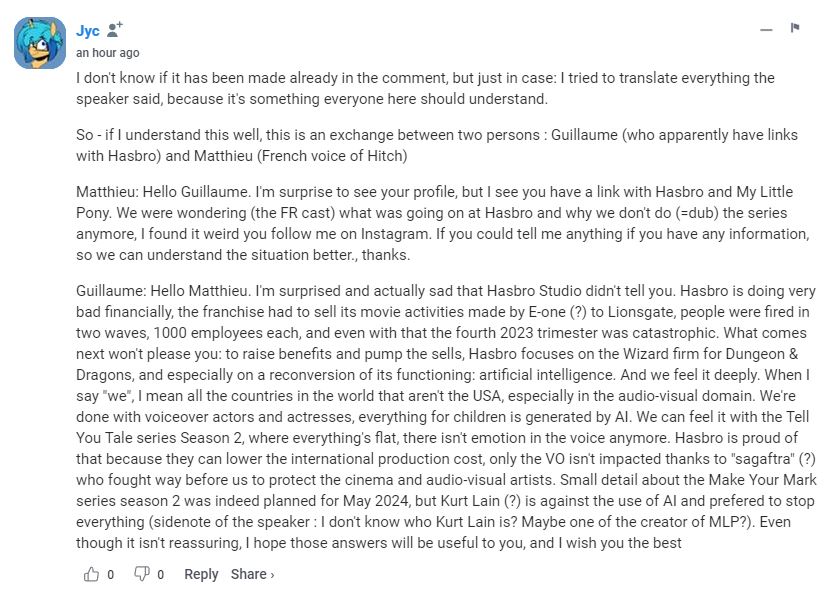This screenshot has width=834, height=592.
Task: Flag this comment as inappropriate
Action: pyautogui.click(x=795, y=28)
